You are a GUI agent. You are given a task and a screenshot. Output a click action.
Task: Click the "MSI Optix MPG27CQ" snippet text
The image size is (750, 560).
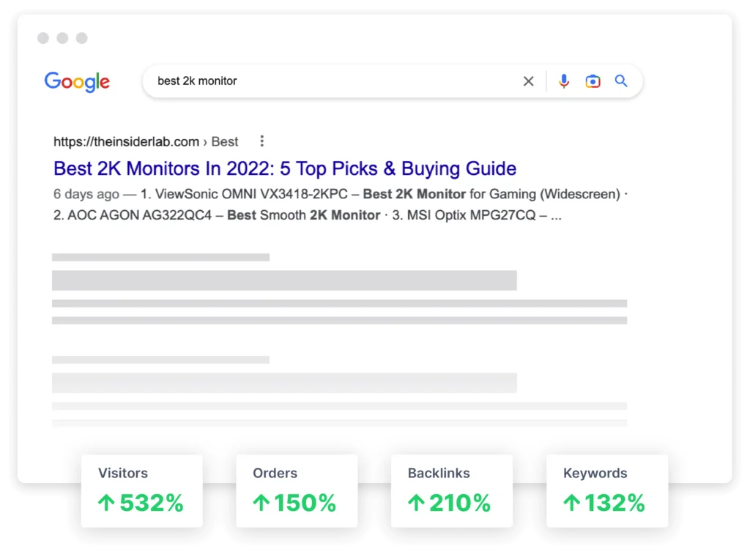(471, 215)
